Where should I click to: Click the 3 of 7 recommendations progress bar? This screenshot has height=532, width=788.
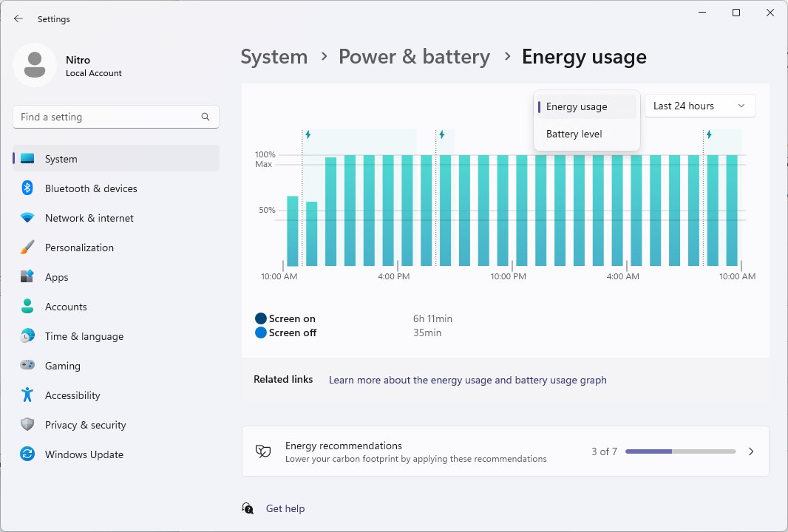[681, 451]
